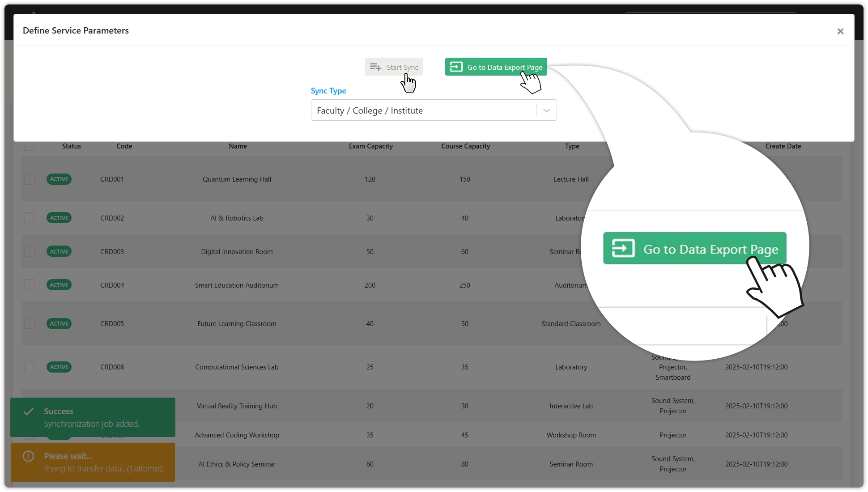Viewport: 868px width, 492px height.
Task: Open the Faculty / College / Institute selector
Action: point(423,110)
